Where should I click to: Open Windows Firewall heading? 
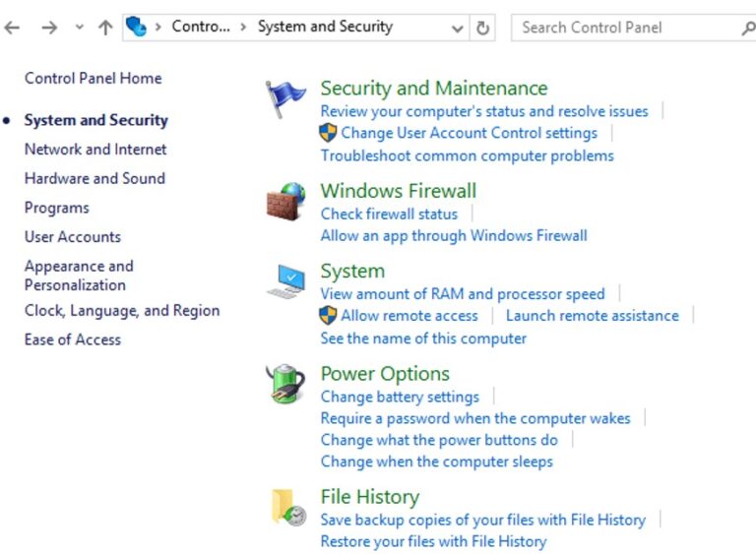[399, 191]
